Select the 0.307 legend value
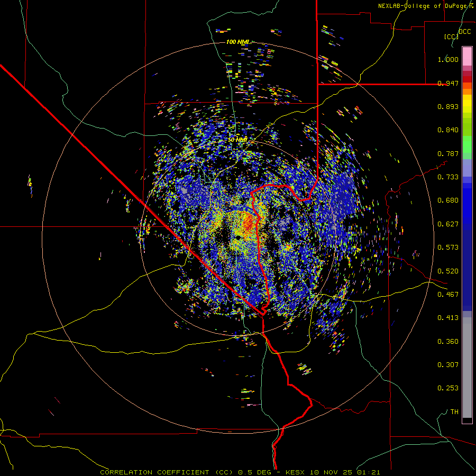This screenshot has height=476, width=476. coord(448,365)
